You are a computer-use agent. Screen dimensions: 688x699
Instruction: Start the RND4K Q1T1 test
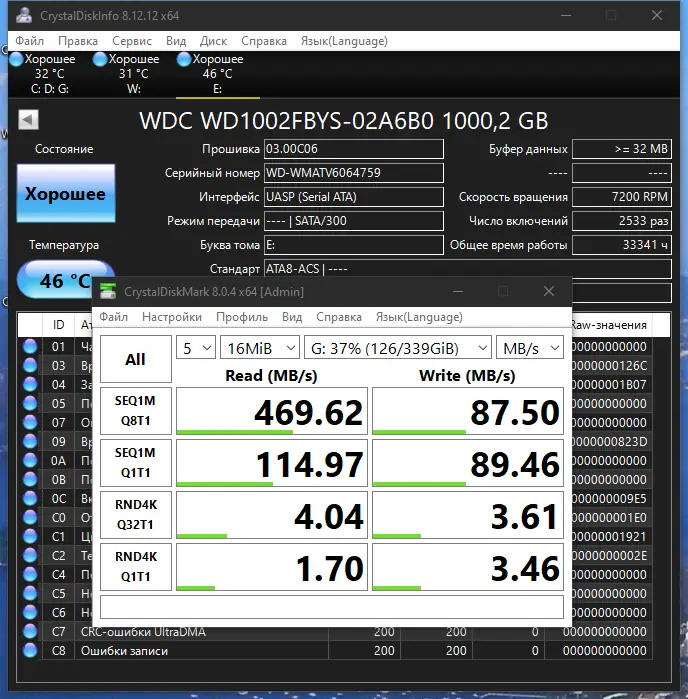pyautogui.click(x=136, y=567)
